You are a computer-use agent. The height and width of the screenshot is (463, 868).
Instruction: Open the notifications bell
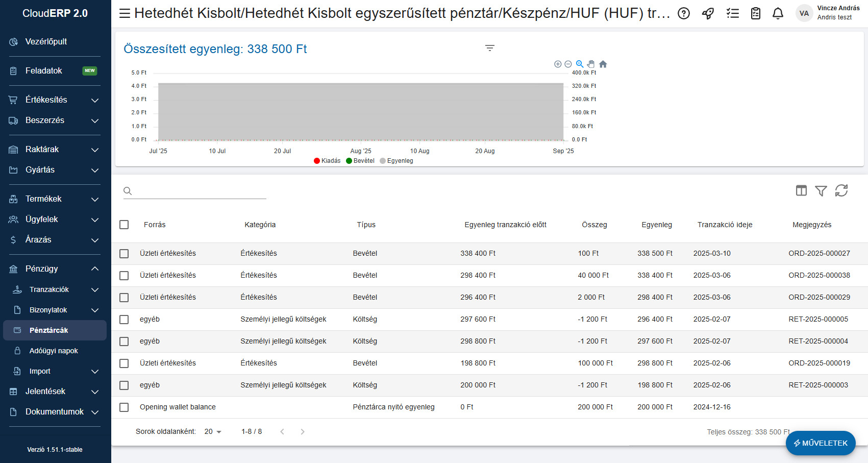[777, 14]
